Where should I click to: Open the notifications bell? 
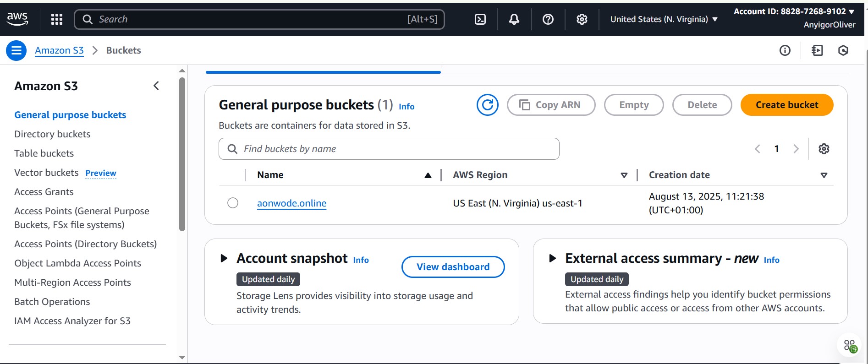point(514,19)
